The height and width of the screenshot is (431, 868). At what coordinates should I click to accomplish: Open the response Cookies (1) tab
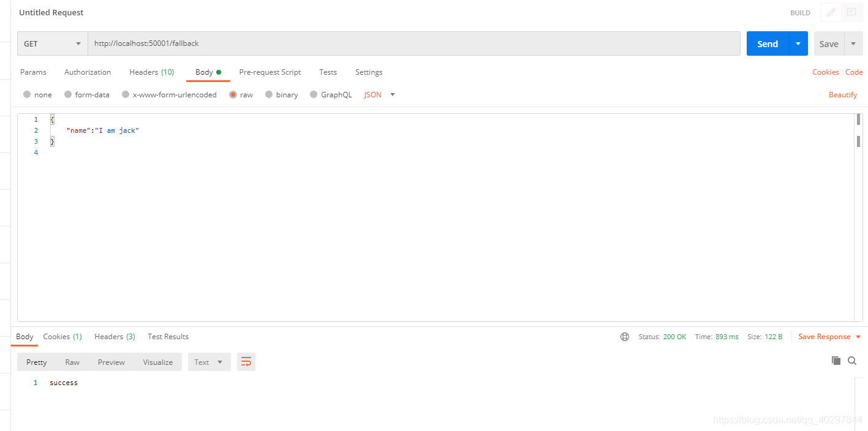[x=62, y=337]
